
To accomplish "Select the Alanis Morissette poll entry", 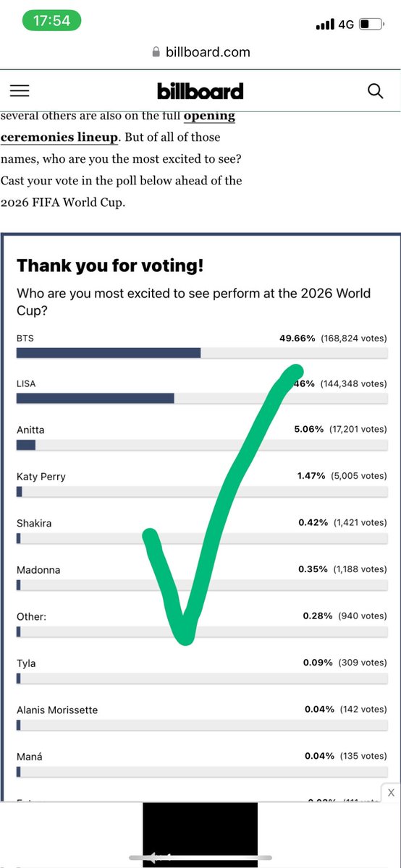I will pos(202,717).
